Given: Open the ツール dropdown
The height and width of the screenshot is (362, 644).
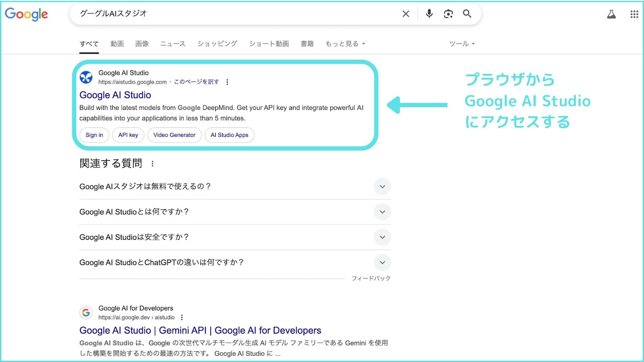Looking at the screenshot, I should pyautogui.click(x=462, y=44).
